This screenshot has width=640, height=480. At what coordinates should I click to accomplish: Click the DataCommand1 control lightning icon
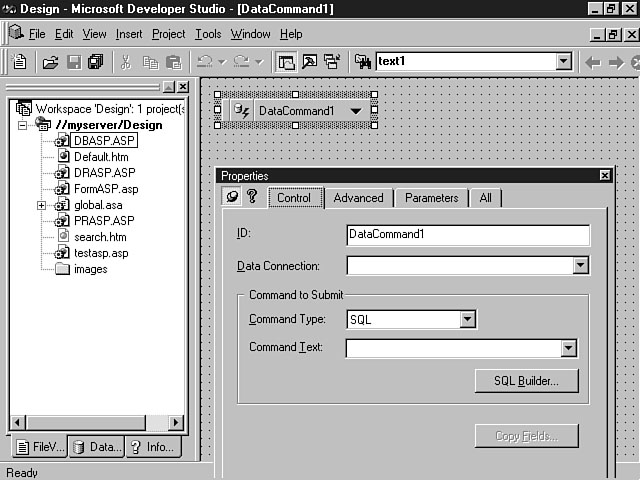[241, 110]
